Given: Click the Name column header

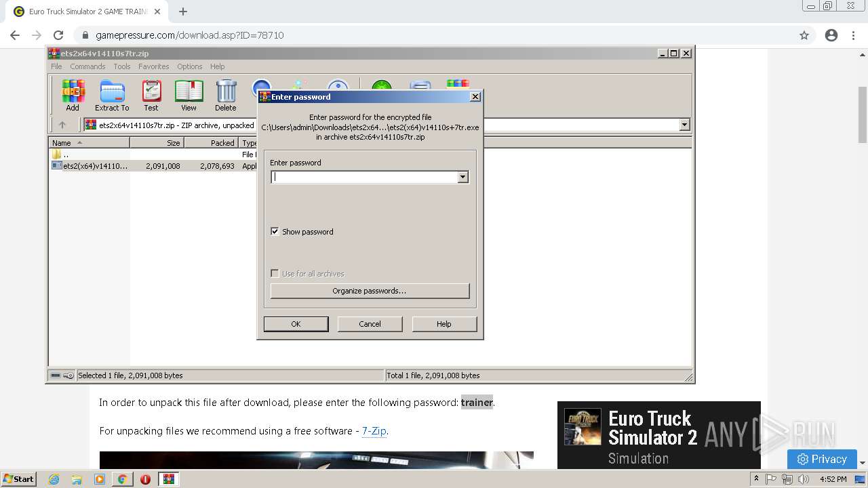Looking at the screenshot, I should [89, 143].
